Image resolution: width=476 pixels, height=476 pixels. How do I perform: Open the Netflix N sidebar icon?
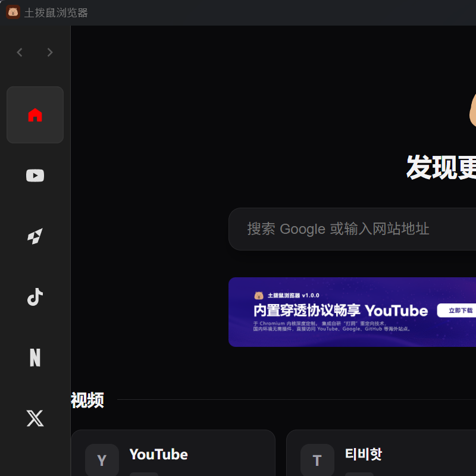click(x=35, y=358)
